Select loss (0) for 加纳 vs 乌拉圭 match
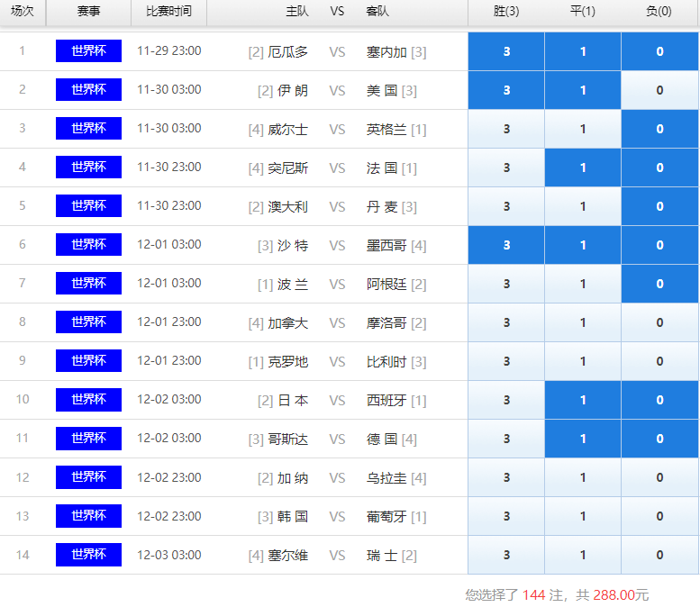Image resolution: width=700 pixels, height=607 pixels. click(x=659, y=477)
